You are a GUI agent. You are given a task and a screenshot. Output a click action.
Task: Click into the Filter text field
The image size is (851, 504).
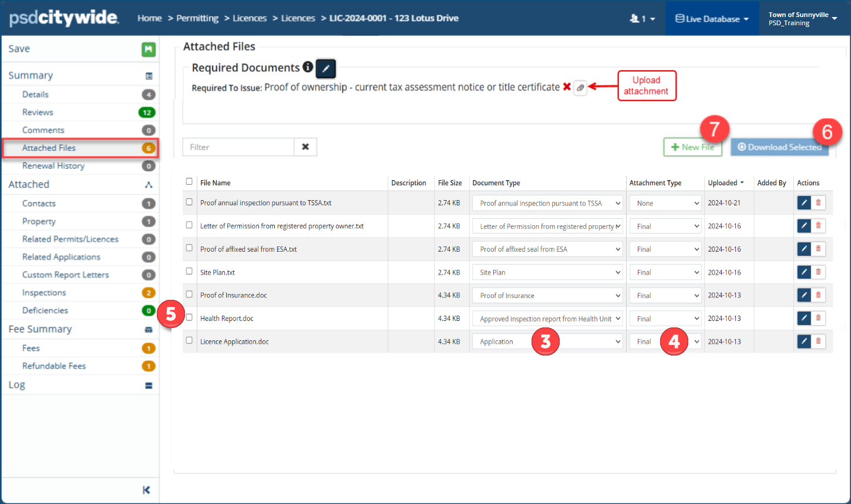coord(238,147)
